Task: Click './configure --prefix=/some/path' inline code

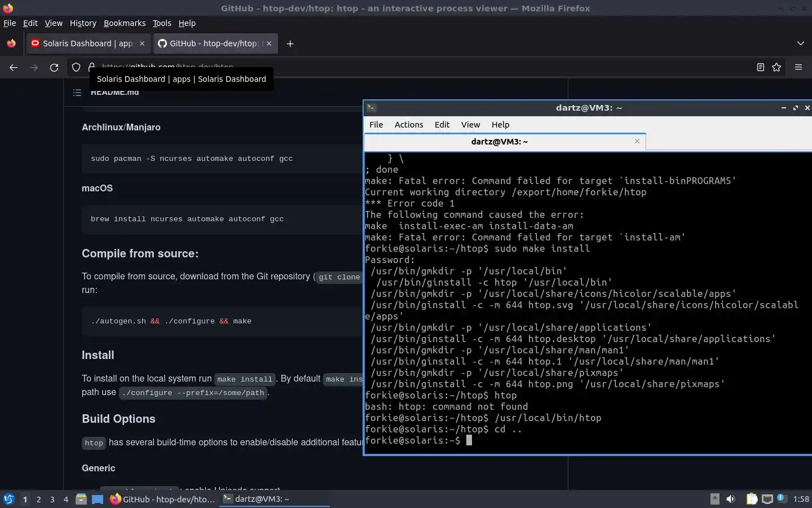Action: (x=193, y=393)
